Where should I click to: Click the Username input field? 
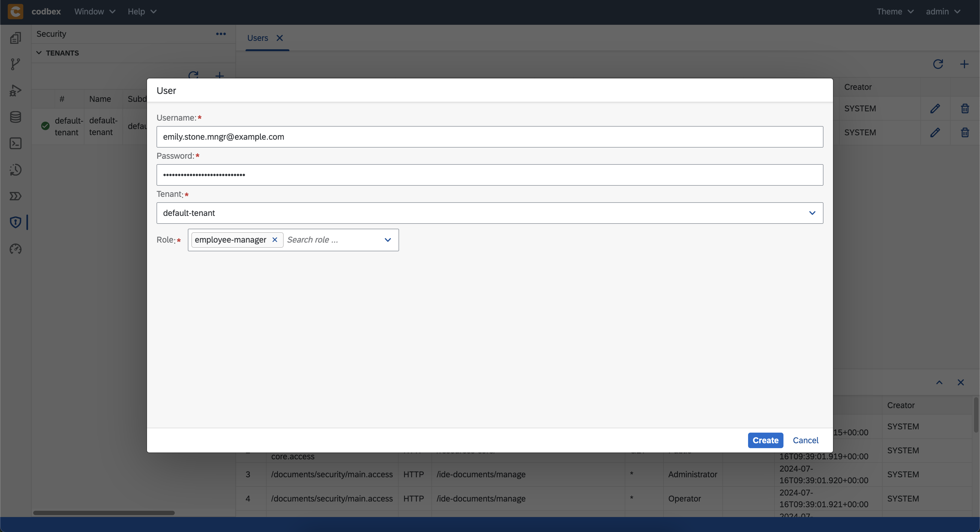pos(490,137)
